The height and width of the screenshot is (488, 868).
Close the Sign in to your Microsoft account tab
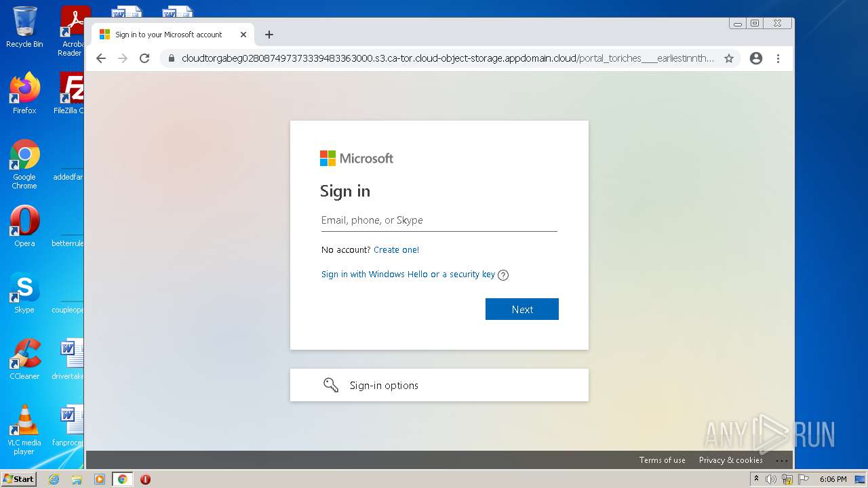click(x=243, y=35)
